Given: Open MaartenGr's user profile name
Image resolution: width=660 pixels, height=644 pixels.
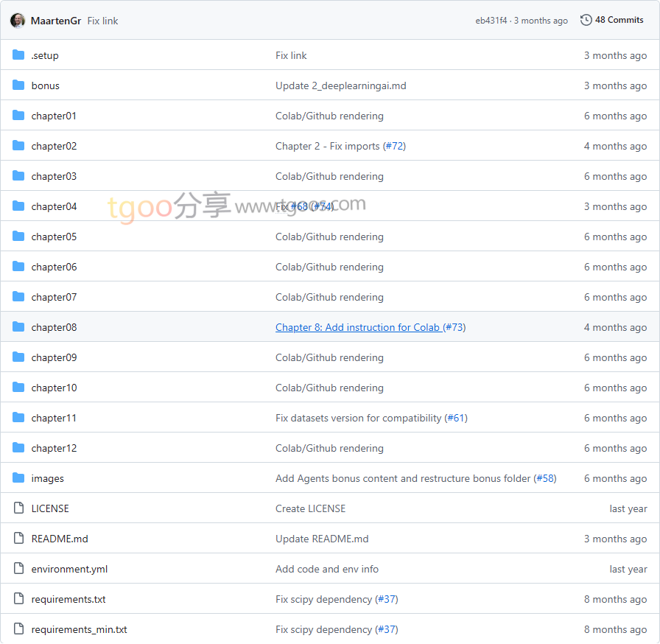Looking at the screenshot, I should [x=56, y=21].
